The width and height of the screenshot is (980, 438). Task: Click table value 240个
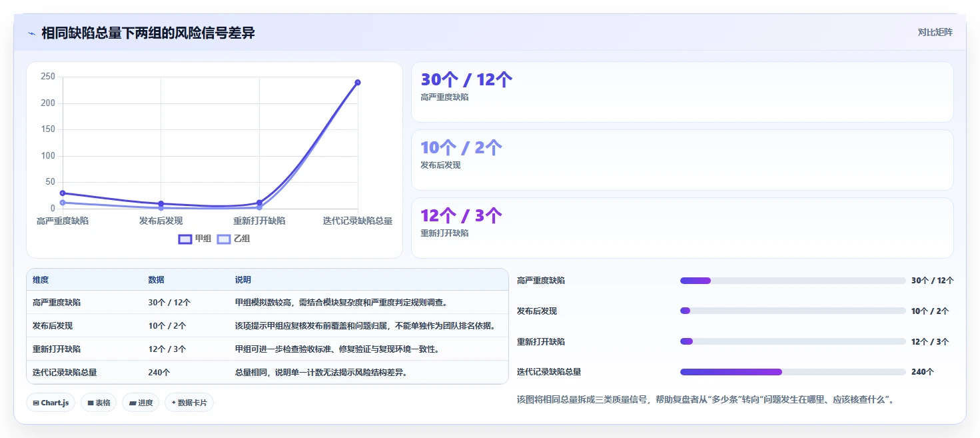click(x=159, y=373)
